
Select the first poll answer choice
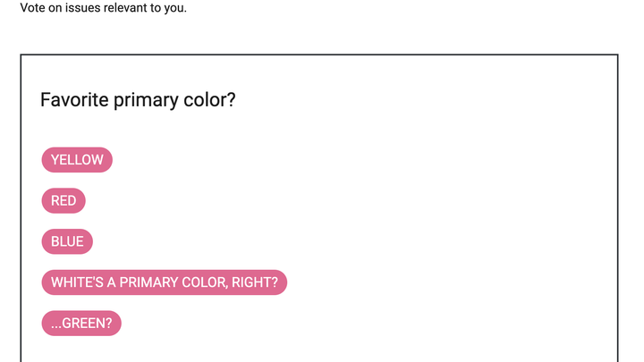77,160
